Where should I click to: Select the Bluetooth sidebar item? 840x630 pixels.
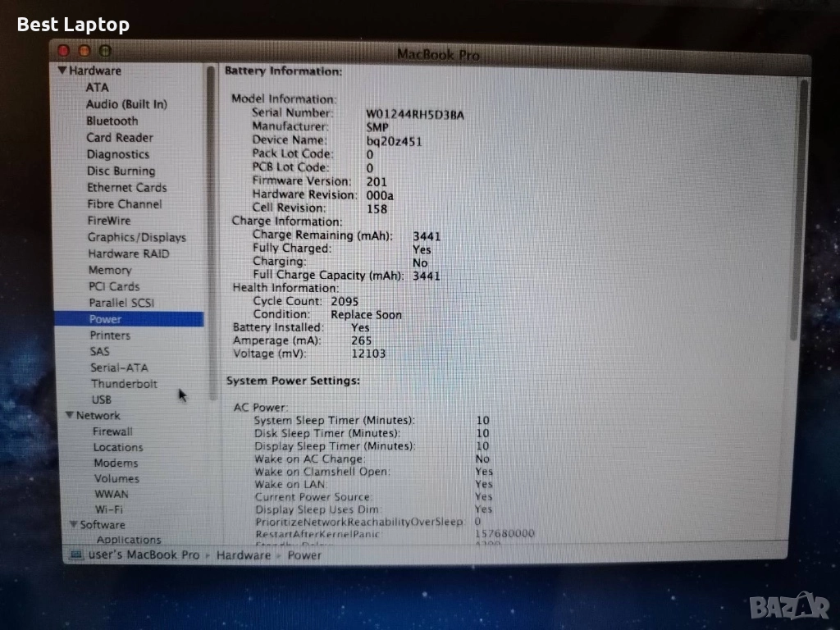coord(112,121)
